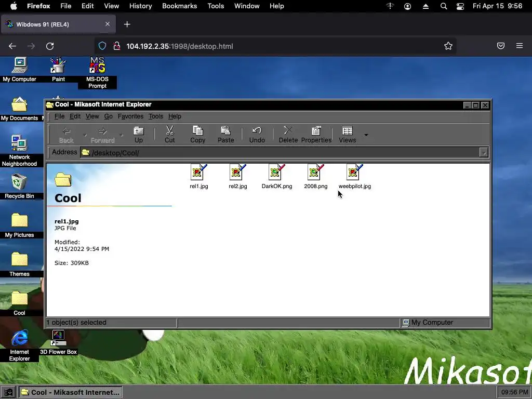Select the Cool folder on desktop
Image resolution: width=532 pixels, height=399 pixels.
[x=19, y=303]
